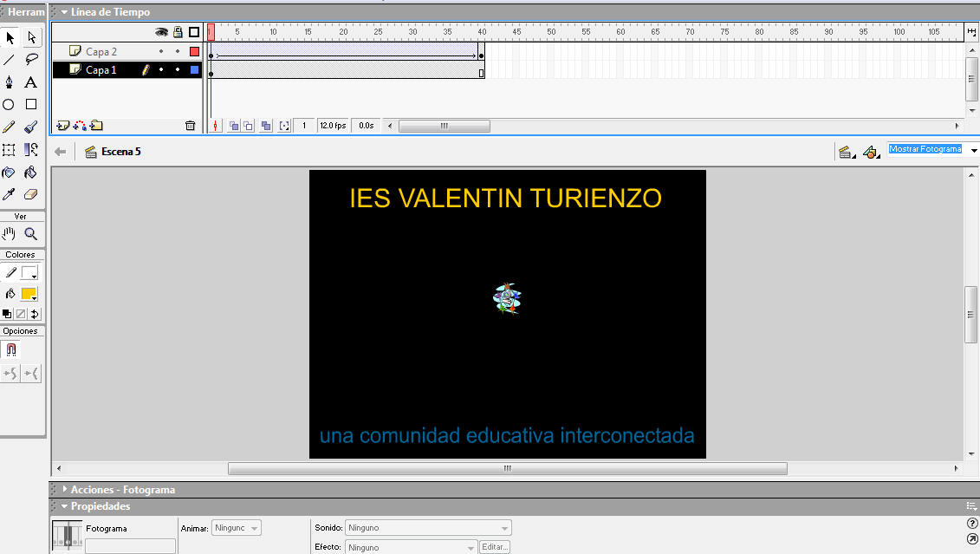Open the Sonido dropdown
Viewport: 980px width, 554px height.
(428, 528)
